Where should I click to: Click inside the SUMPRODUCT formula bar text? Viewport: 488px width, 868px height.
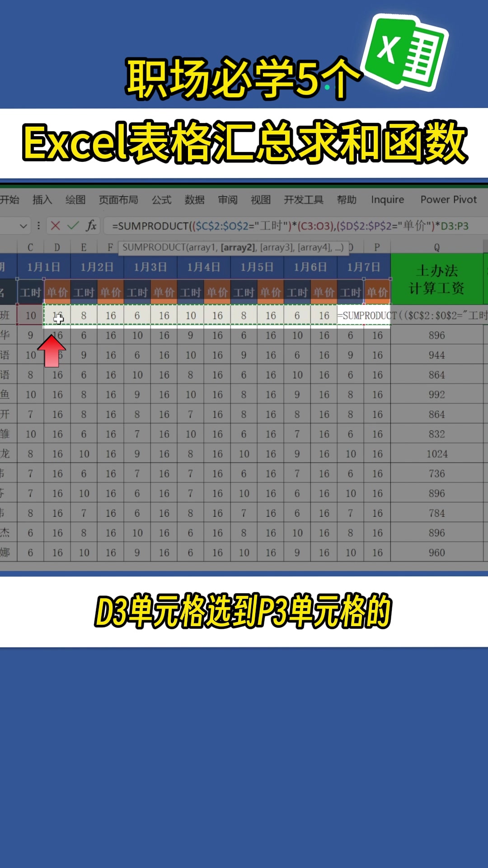click(290, 226)
